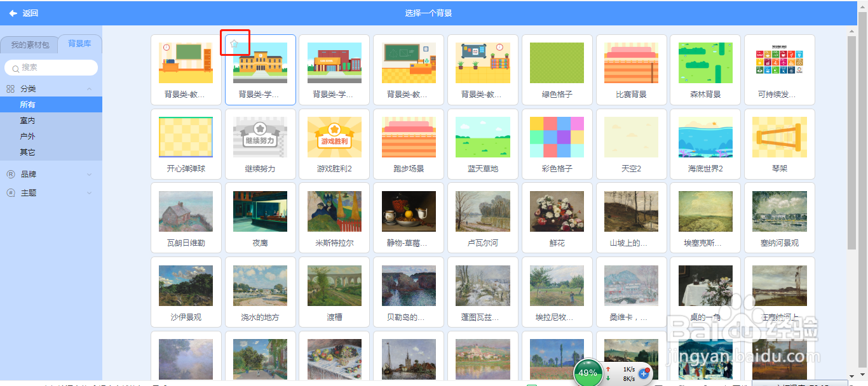Select the 其它 other category
This screenshot has width=868, height=386.
click(x=51, y=152)
